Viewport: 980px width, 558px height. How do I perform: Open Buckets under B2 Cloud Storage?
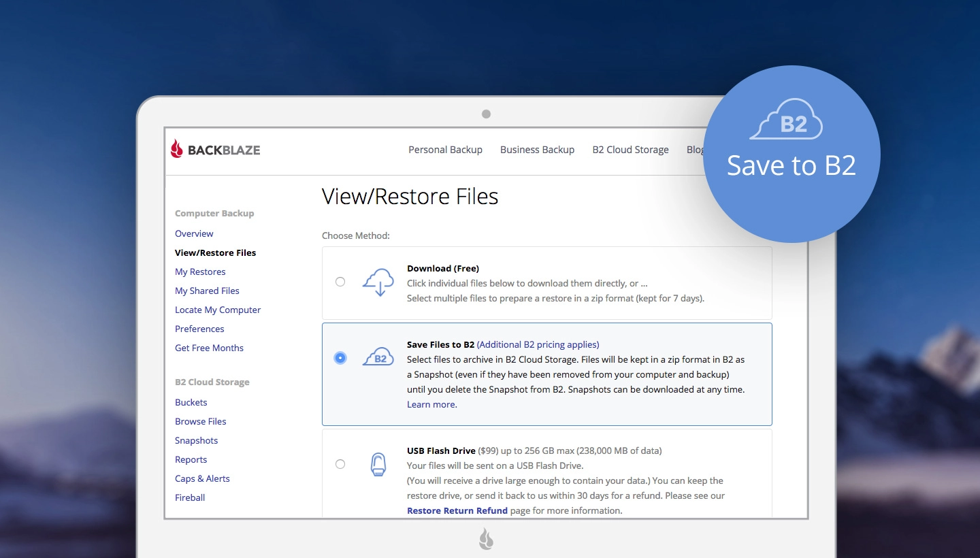pos(191,402)
